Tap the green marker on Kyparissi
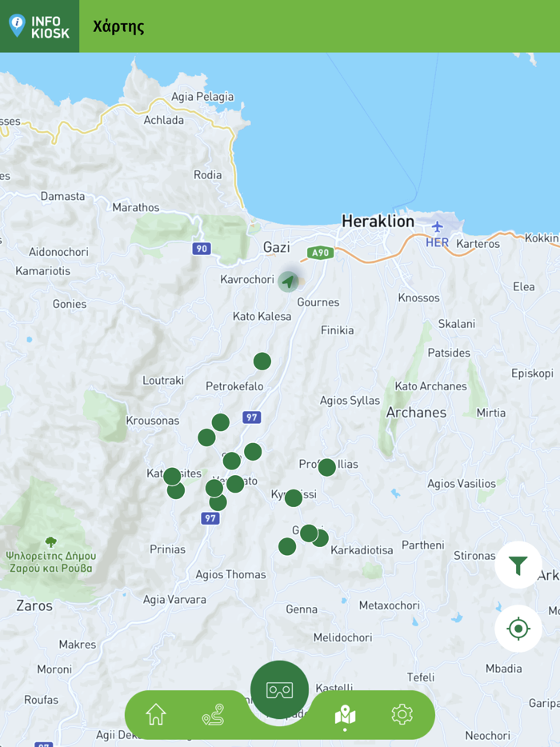Image resolution: width=560 pixels, height=747 pixels. 294,497
